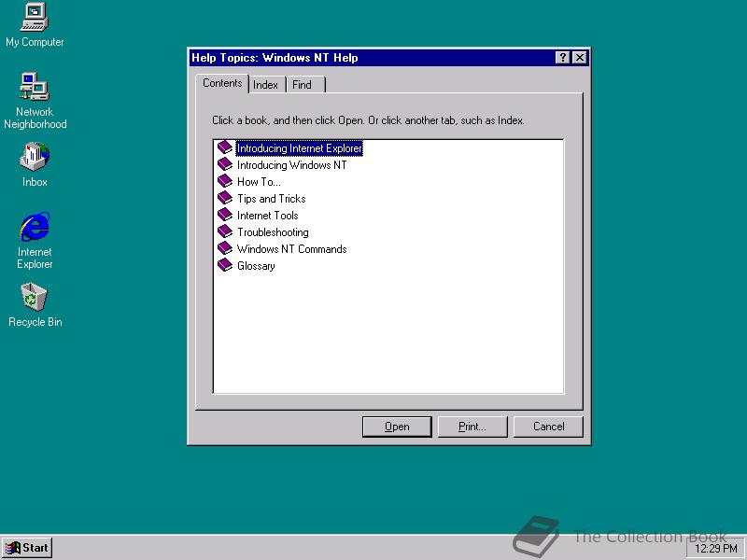Image resolution: width=747 pixels, height=560 pixels.
Task: Open the Start menu
Action: pyautogui.click(x=27, y=548)
